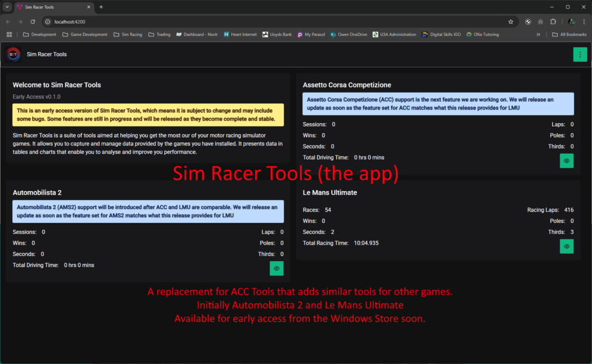
Task: Reload the localhost page
Action: (x=33, y=22)
